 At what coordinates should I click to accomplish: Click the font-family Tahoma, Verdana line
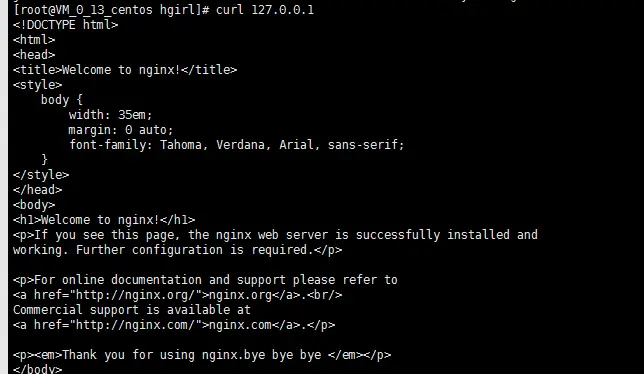[x=237, y=145]
